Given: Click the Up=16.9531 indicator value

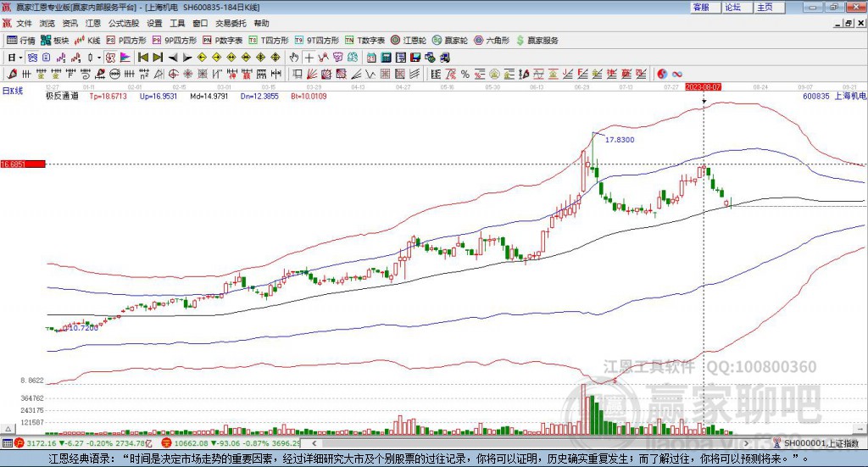Looking at the screenshot, I should click(159, 96).
